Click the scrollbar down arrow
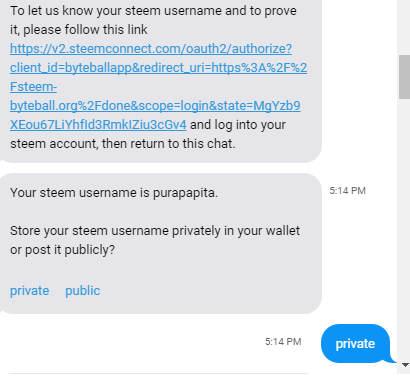Image resolution: width=410 pixels, height=383 pixels. pos(405,365)
